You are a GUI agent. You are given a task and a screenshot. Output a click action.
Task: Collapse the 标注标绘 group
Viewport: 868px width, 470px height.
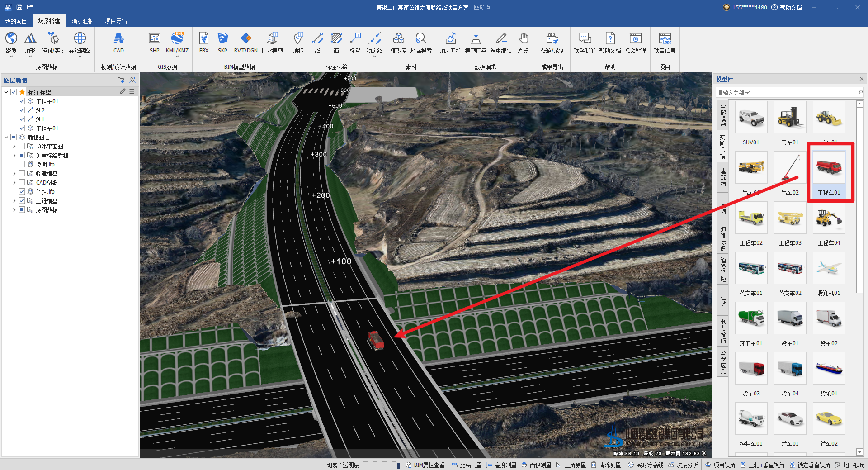pos(6,92)
